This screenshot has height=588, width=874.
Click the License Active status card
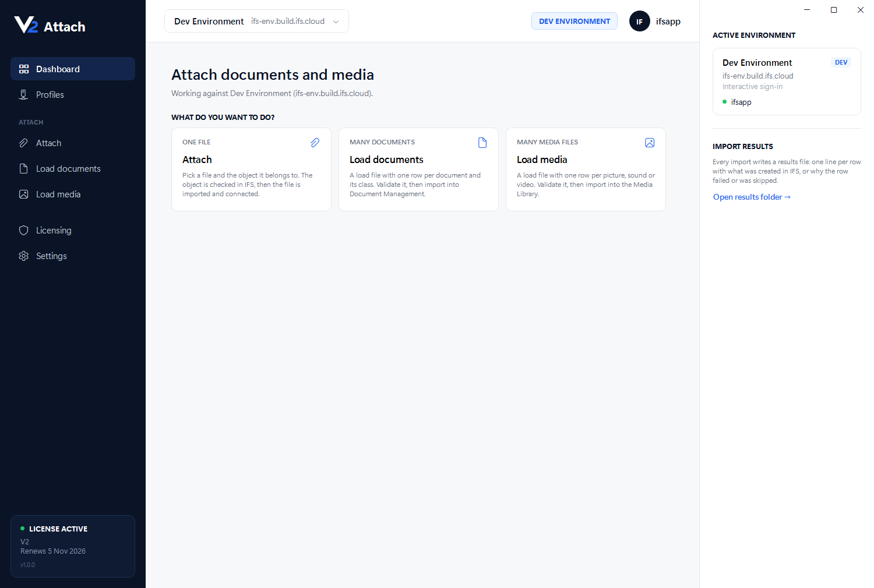[x=73, y=546]
